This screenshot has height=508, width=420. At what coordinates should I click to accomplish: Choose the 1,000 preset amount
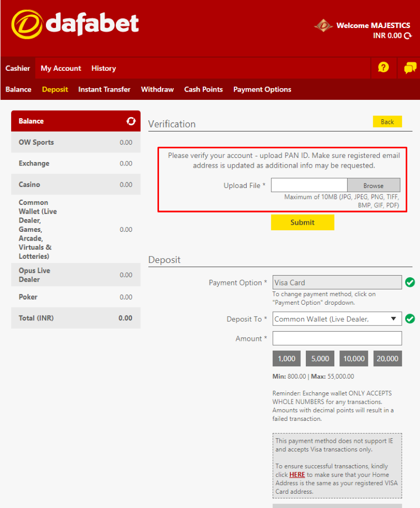coord(286,359)
